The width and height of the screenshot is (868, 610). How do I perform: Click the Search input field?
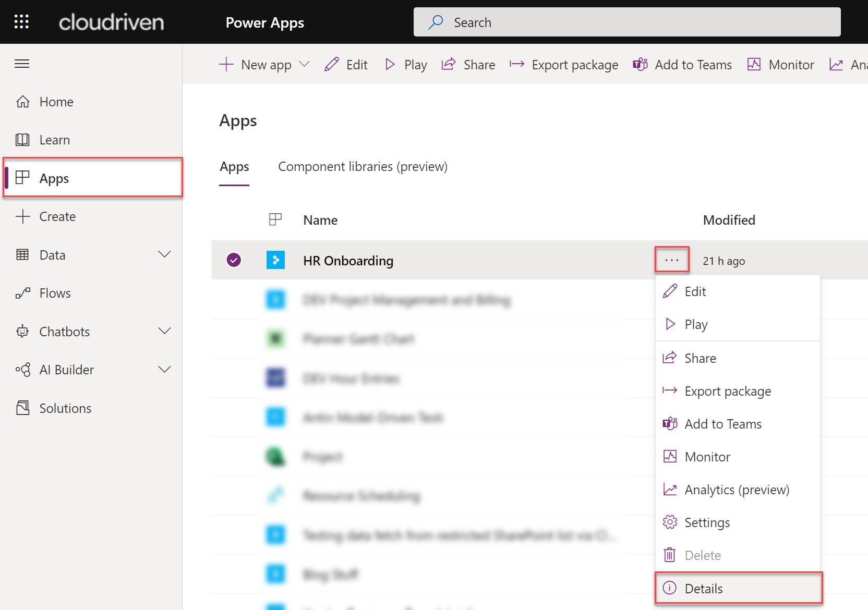[626, 22]
